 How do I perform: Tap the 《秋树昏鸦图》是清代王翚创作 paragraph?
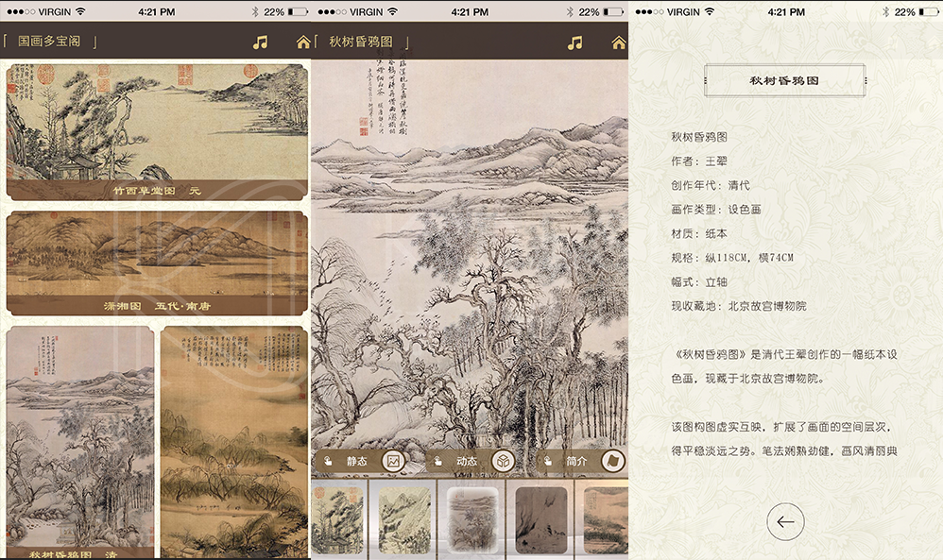(784, 366)
